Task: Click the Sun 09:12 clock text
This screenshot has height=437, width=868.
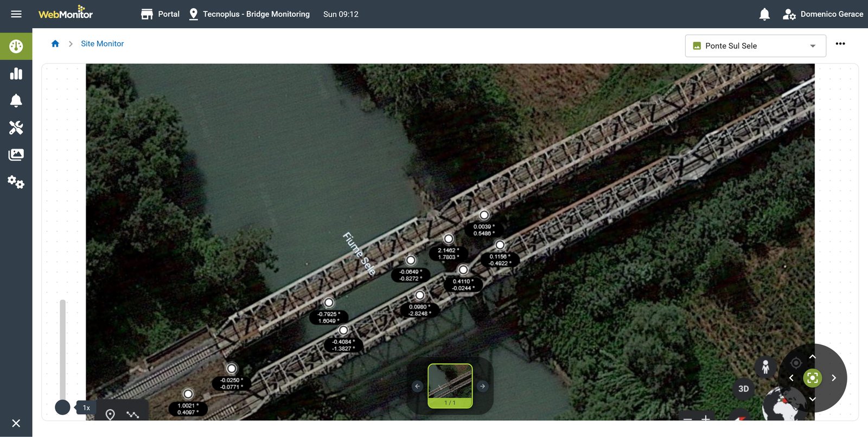Action: point(341,14)
